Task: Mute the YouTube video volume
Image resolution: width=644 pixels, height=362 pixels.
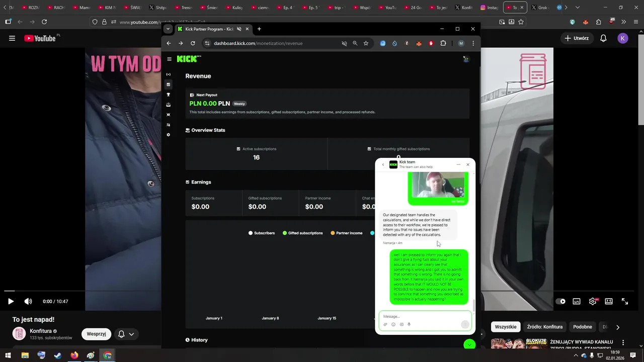Action: (x=28, y=301)
